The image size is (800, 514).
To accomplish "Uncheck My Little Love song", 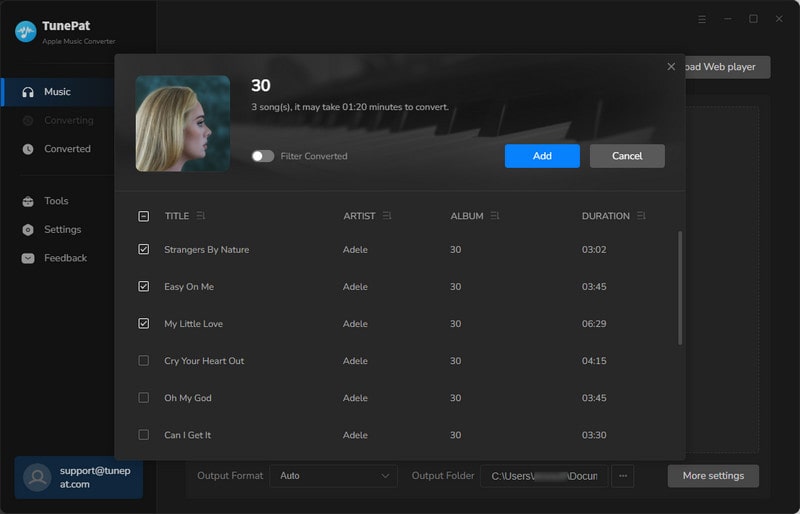I will pyautogui.click(x=143, y=324).
